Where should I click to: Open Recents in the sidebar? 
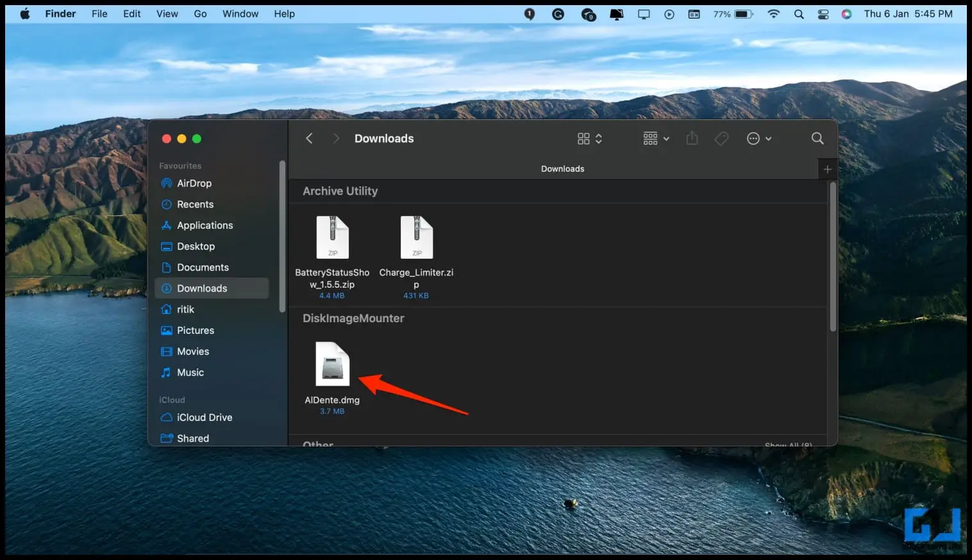[x=212, y=204]
